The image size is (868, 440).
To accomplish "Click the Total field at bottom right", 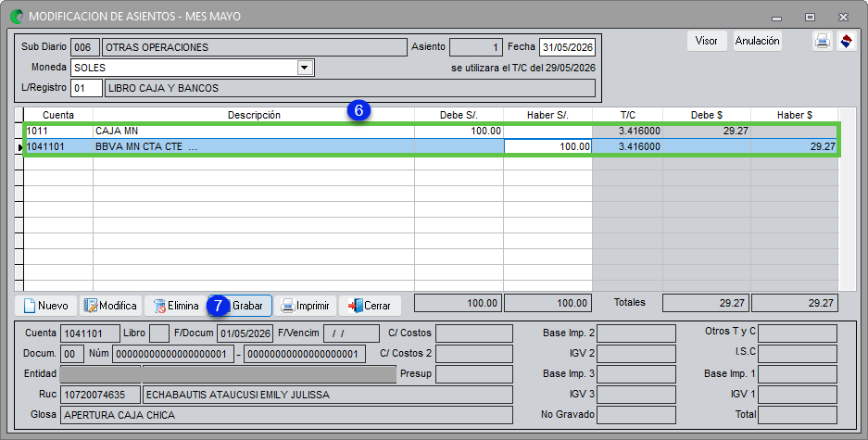I will pyautogui.click(x=798, y=415).
